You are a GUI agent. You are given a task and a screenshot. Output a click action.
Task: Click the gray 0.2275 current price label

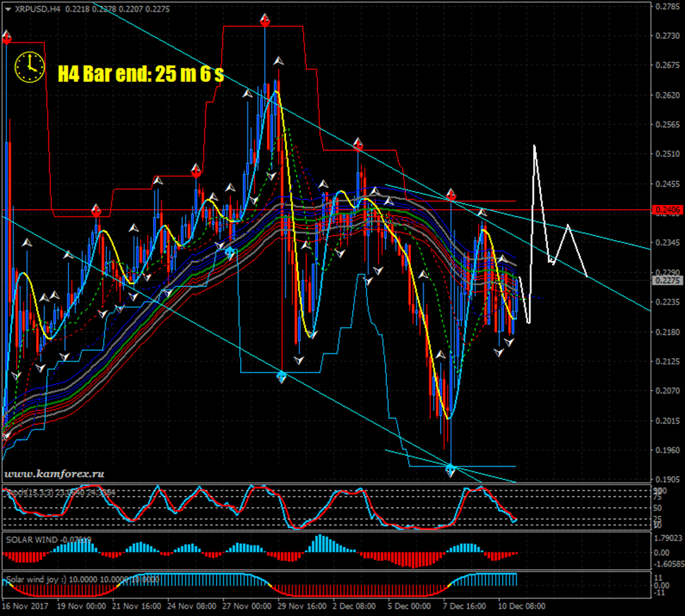point(667,281)
